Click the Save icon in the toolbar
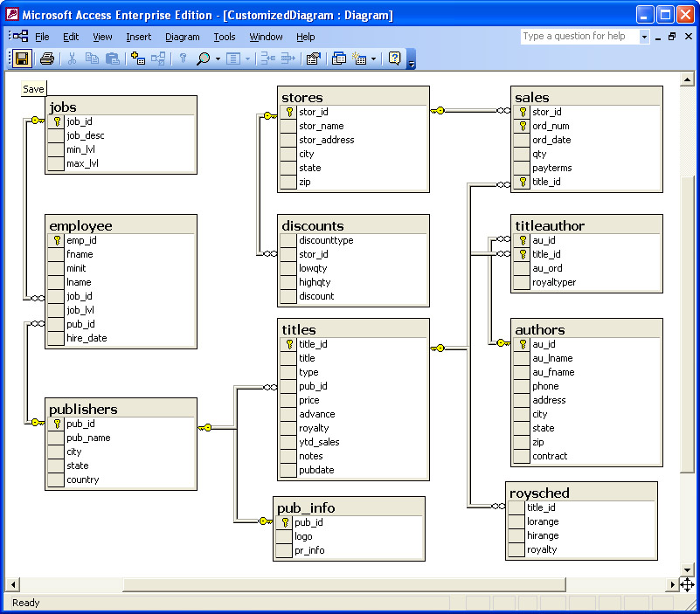700x614 pixels. point(22,59)
